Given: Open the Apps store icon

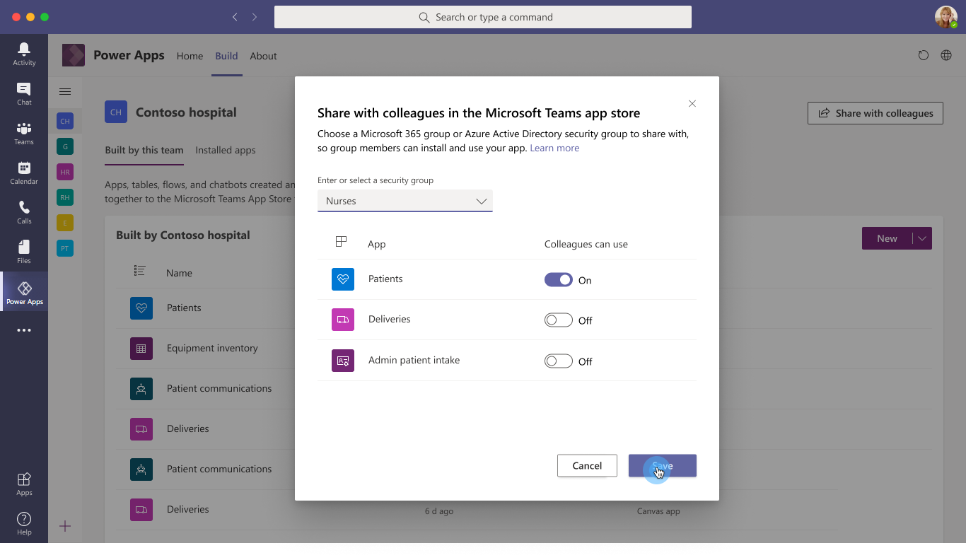Looking at the screenshot, I should point(24,484).
